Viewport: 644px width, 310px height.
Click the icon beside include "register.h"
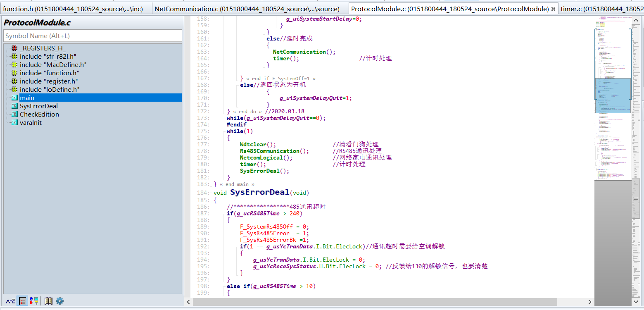[14, 81]
